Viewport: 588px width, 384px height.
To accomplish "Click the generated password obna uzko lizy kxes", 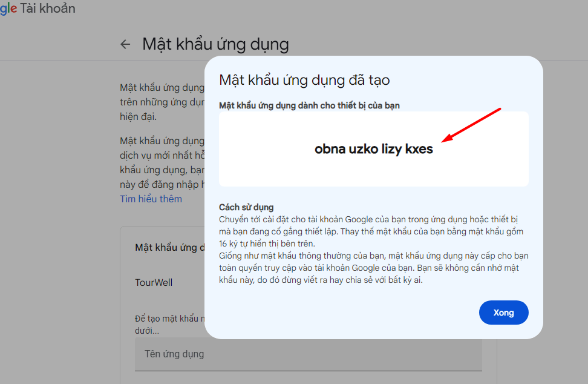I will (373, 149).
